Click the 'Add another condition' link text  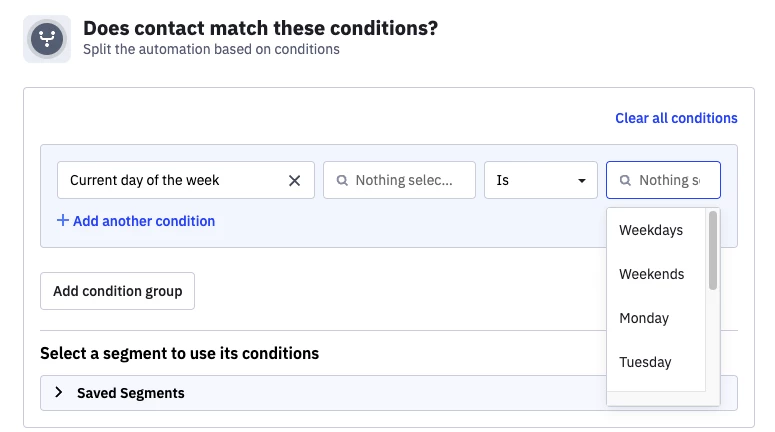click(144, 221)
